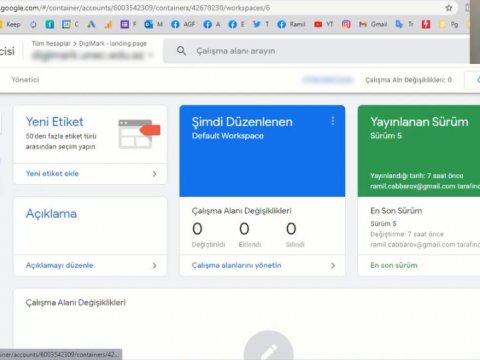
Task: Open the Facebook bookmark labeled A
Action: click(x=212, y=24)
